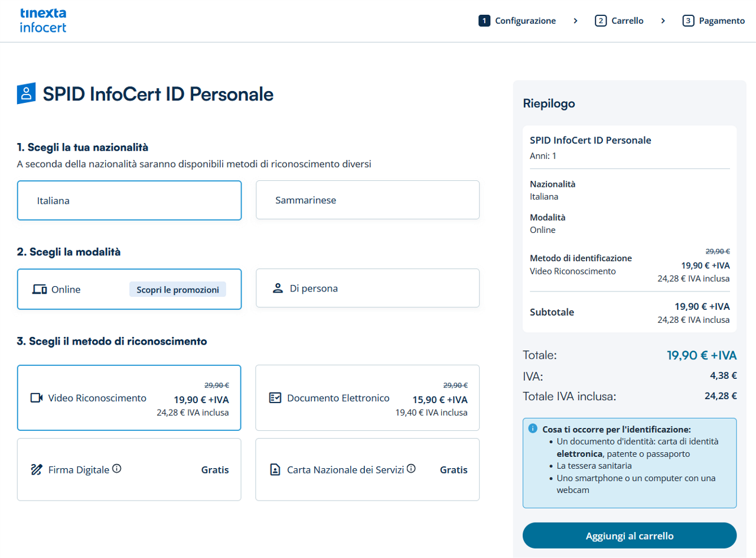Select Sammarinese nationality option
The image size is (756, 558).
[x=367, y=200]
